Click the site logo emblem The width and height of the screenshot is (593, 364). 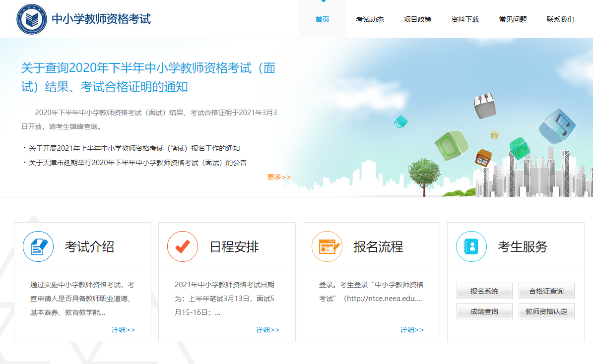[32, 19]
